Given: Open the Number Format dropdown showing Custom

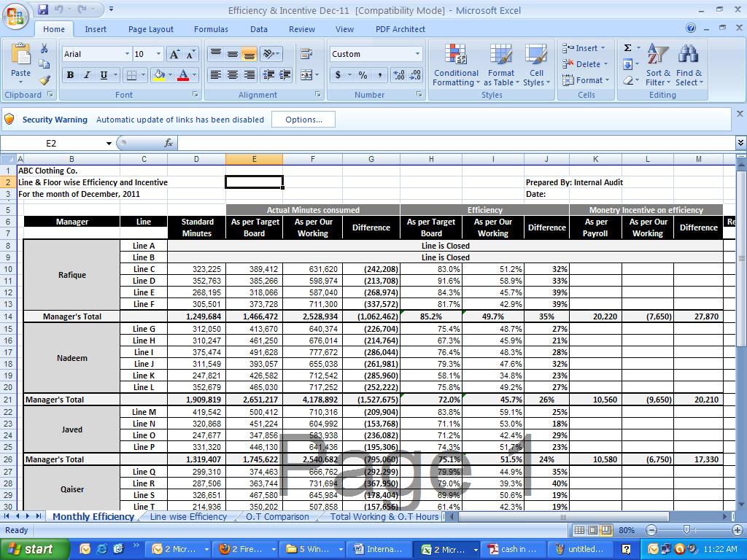Looking at the screenshot, I should [375, 54].
